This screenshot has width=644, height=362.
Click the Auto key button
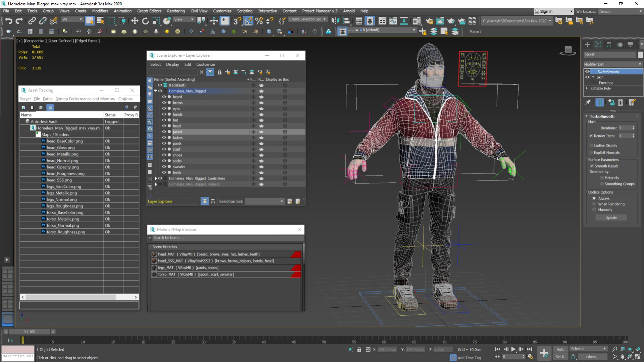[x=560, y=349]
